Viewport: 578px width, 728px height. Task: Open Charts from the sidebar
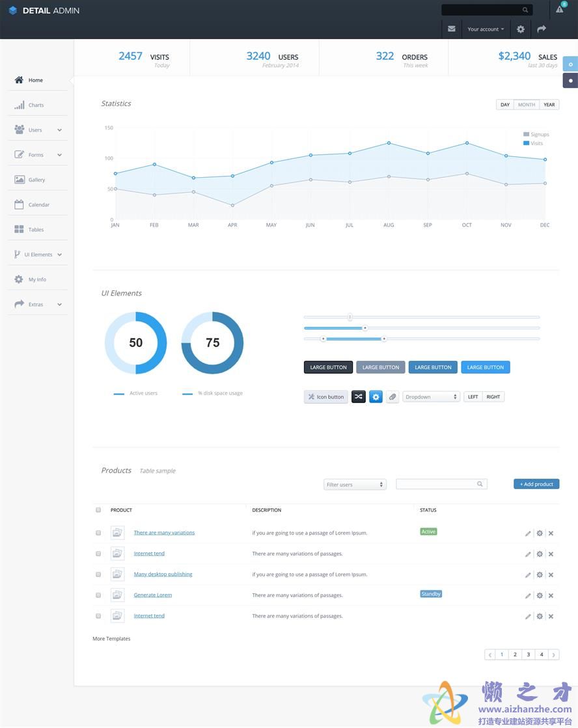[36, 105]
